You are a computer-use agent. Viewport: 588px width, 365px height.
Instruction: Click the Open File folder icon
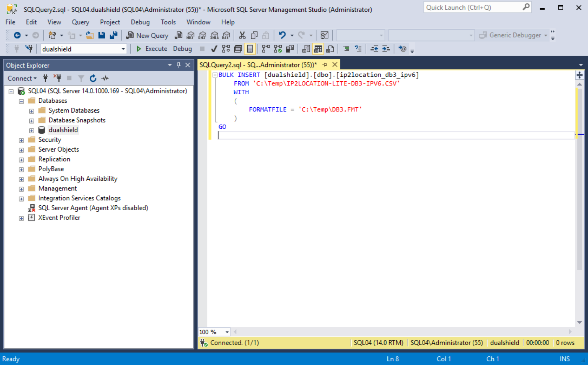coord(90,35)
